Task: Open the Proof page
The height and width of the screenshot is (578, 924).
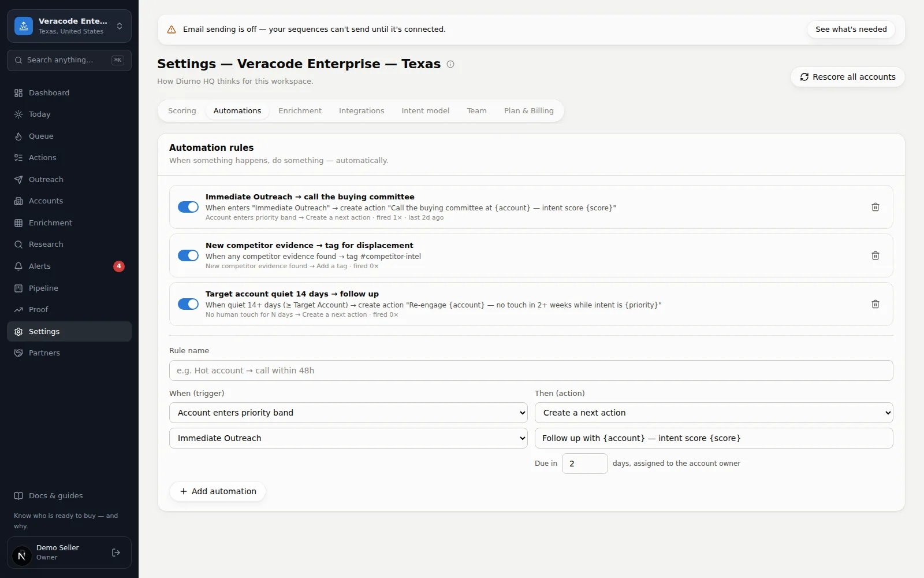Action: [x=69, y=310]
